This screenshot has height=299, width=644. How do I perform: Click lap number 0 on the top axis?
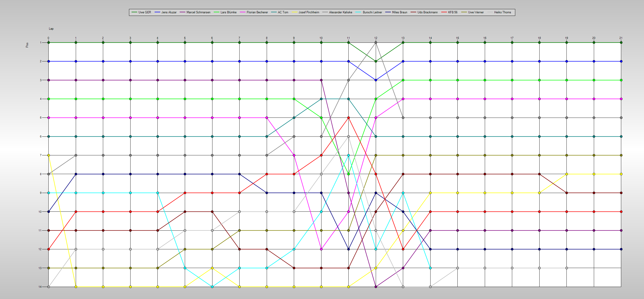(48, 38)
